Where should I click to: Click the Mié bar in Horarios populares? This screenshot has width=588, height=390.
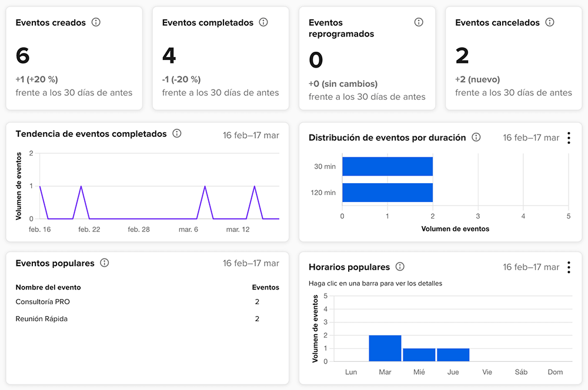(419, 355)
